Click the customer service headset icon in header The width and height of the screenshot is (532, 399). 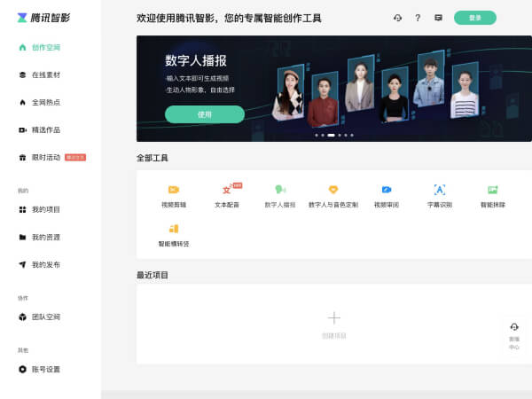pos(397,18)
